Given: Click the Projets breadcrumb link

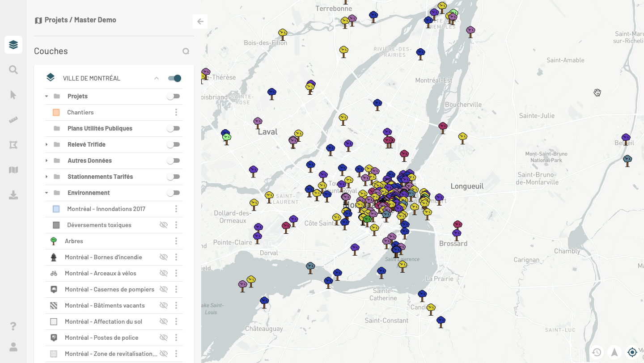Looking at the screenshot, I should click(56, 20).
